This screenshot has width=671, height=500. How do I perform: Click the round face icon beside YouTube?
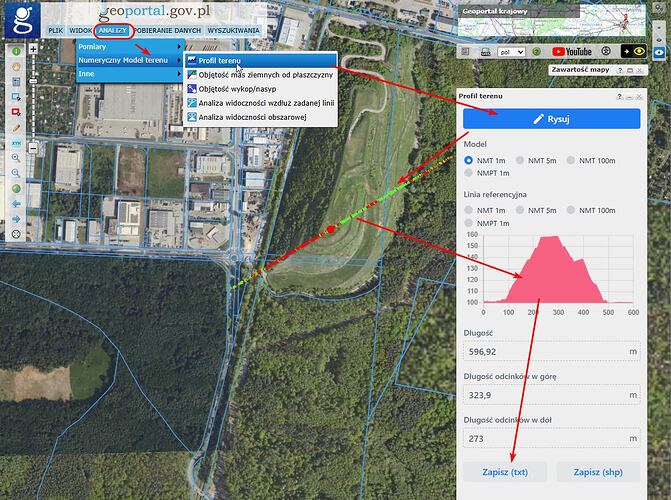(x=606, y=51)
